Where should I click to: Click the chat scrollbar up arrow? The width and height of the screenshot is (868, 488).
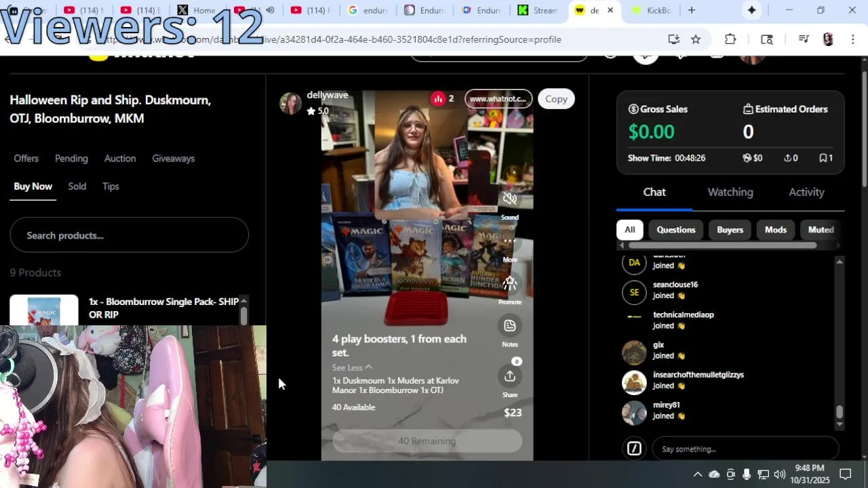[840, 262]
